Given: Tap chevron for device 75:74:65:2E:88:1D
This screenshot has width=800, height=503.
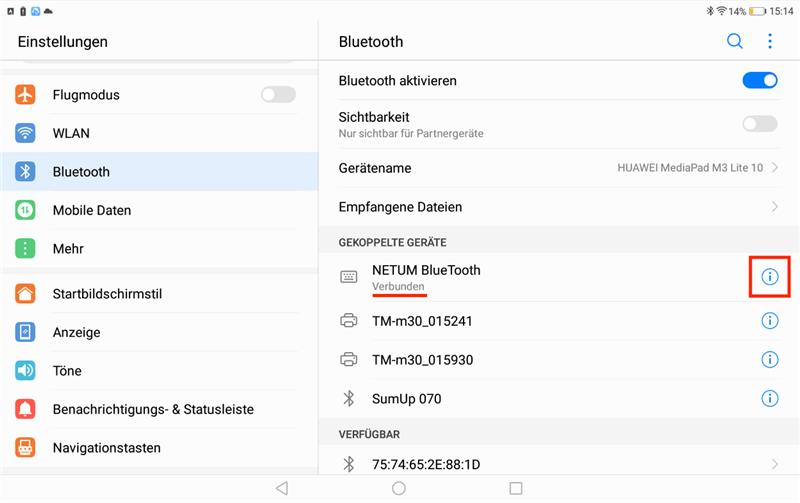Looking at the screenshot, I should pyautogui.click(x=774, y=464).
